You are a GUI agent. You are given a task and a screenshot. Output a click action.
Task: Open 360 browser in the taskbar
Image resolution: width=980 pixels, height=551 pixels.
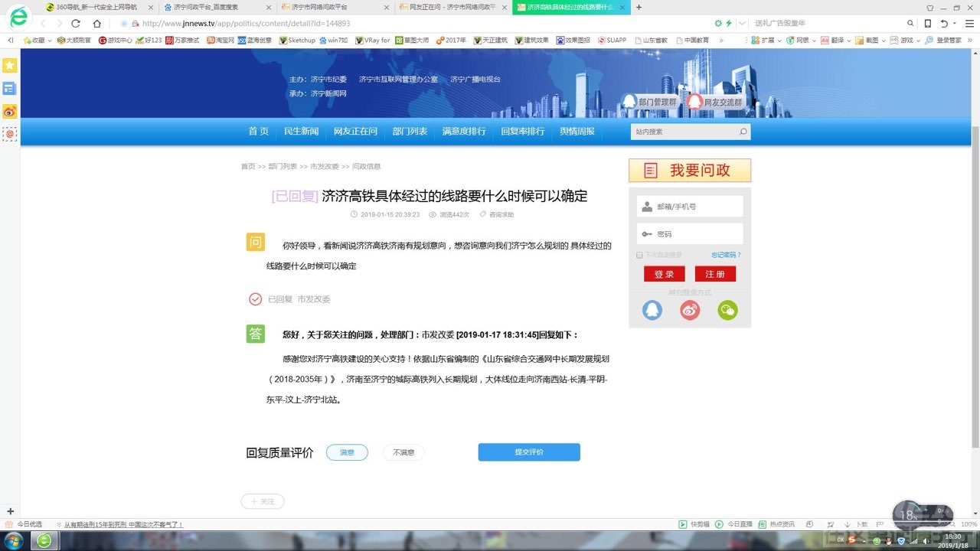(x=44, y=540)
